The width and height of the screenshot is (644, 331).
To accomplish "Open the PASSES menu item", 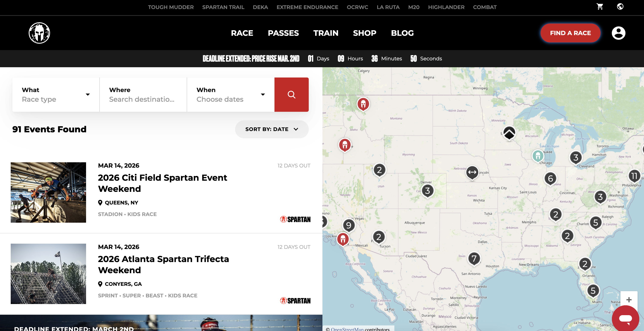I will [x=283, y=33].
